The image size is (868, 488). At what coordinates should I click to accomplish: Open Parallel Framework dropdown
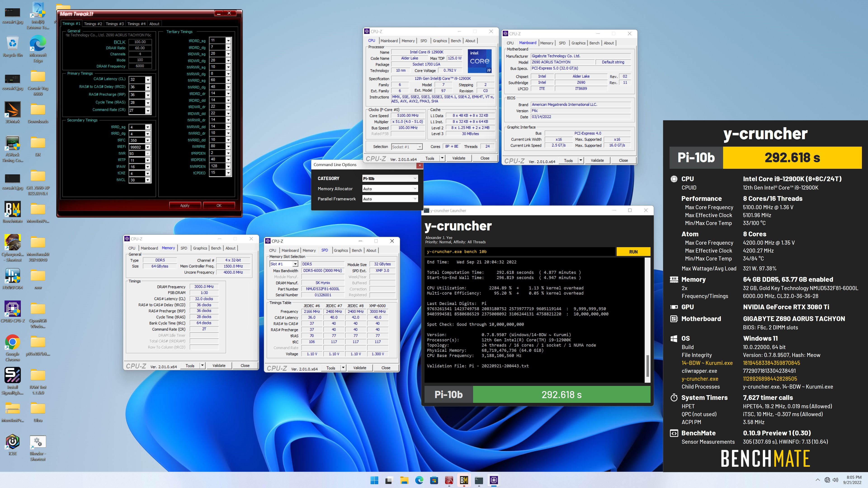coord(390,199)
